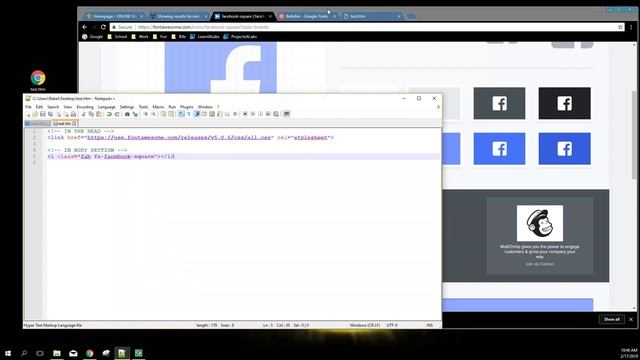Toggle Synchronize Vertical Scrolling button
The image size is (640, 360).
pyautogui.click(x=162, y=114)
